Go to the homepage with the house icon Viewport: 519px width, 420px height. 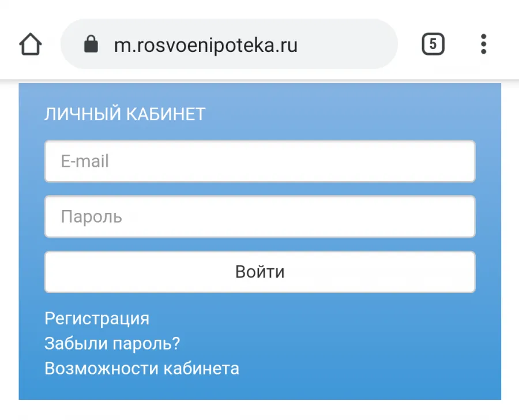pos(31,44)
